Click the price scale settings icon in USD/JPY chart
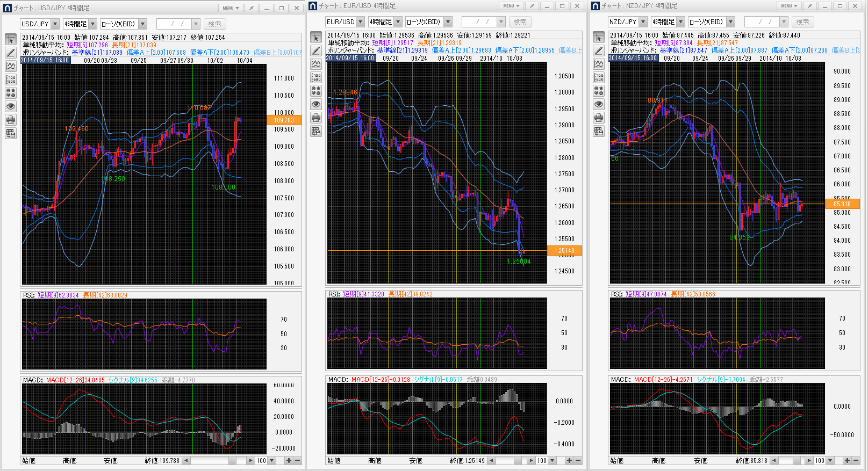The image size is (868, 471). 11,79
